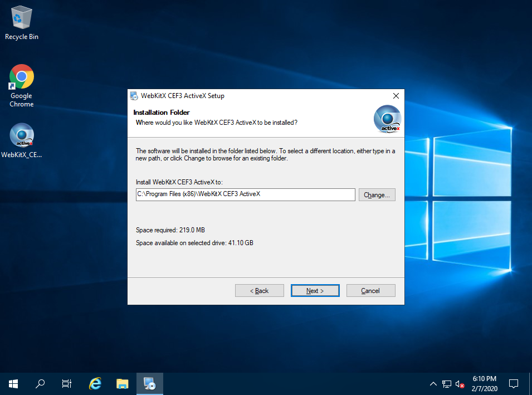The image size is (532, 395).
Task: Open network status tray icon
Action: [447, 384]
